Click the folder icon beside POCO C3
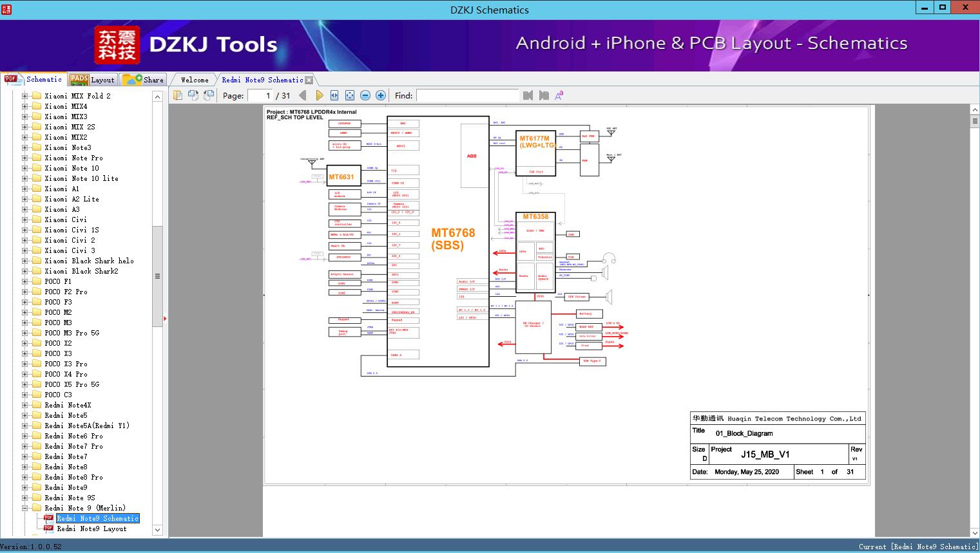 click(x=37, y=395)
